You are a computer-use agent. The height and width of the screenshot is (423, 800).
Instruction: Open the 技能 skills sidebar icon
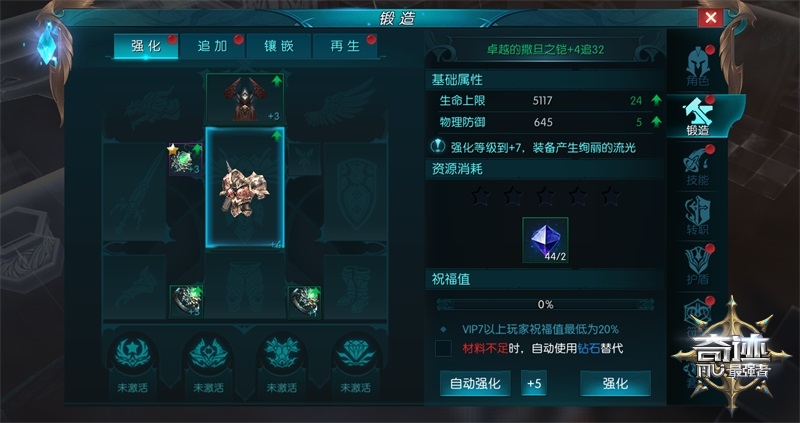pos(697,166)
